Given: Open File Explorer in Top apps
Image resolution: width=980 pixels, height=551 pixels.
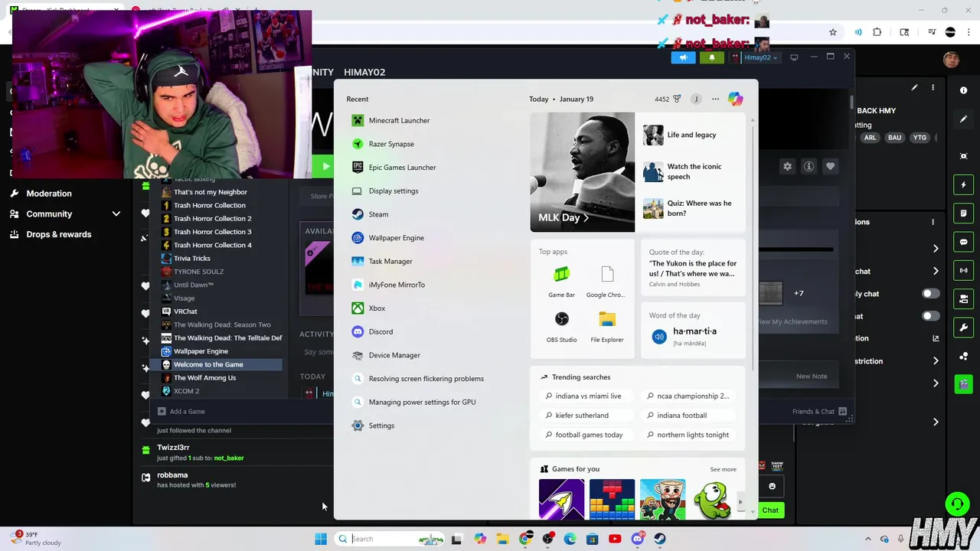Looking at the screenshot, I should (607, 327).
